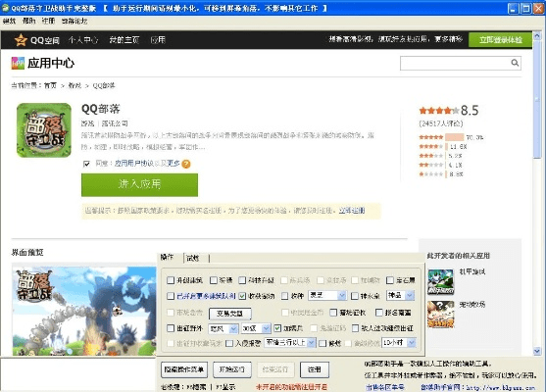Go to 游戏 in the breadcrumb
The width and height of the screenshot is (546, 392).
[x=74, y=85]
